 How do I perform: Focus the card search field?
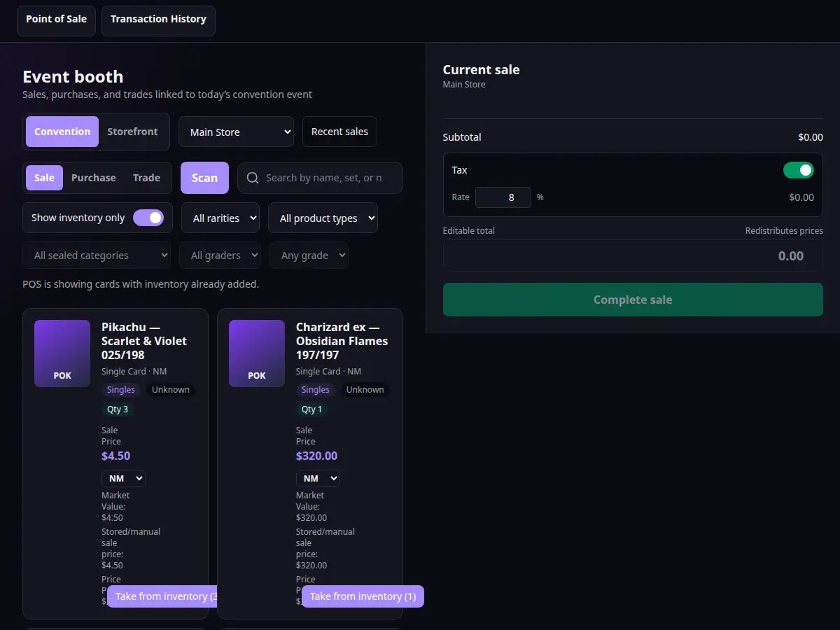point(320,178)
